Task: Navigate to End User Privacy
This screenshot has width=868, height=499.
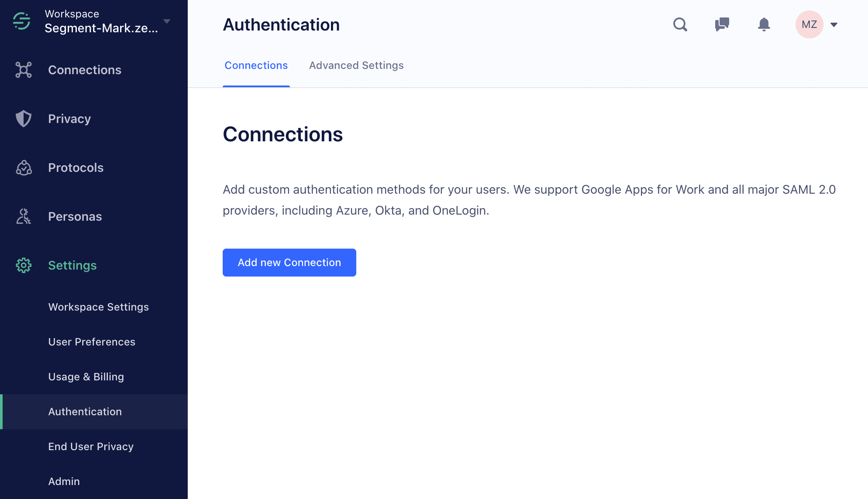Action: coord(90,446)
